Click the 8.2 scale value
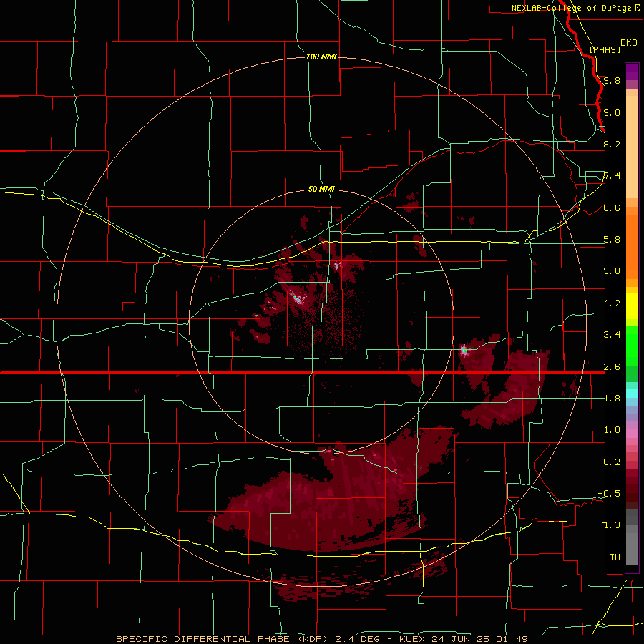 [612, 144]
